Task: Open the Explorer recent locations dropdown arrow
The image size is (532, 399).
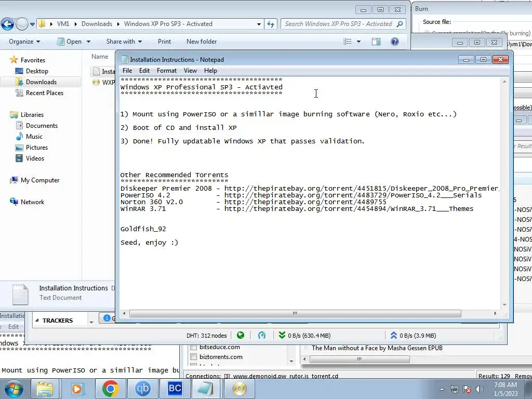Action: (x=32, y=24)
